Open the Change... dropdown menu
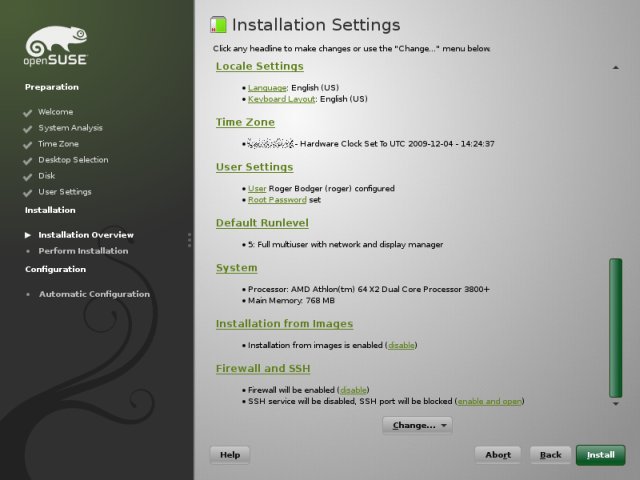This screenshot has width=640, height=480. (417, 425)
